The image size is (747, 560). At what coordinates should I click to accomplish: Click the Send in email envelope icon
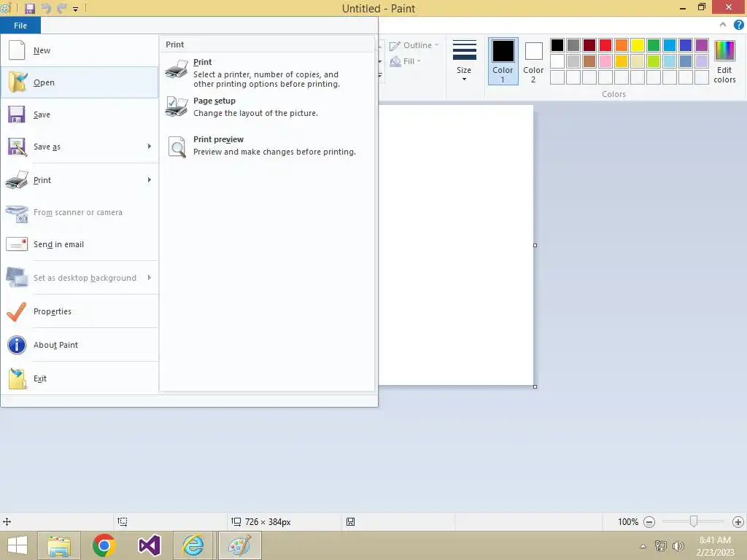pyautogui.click(x=17, y=244)
